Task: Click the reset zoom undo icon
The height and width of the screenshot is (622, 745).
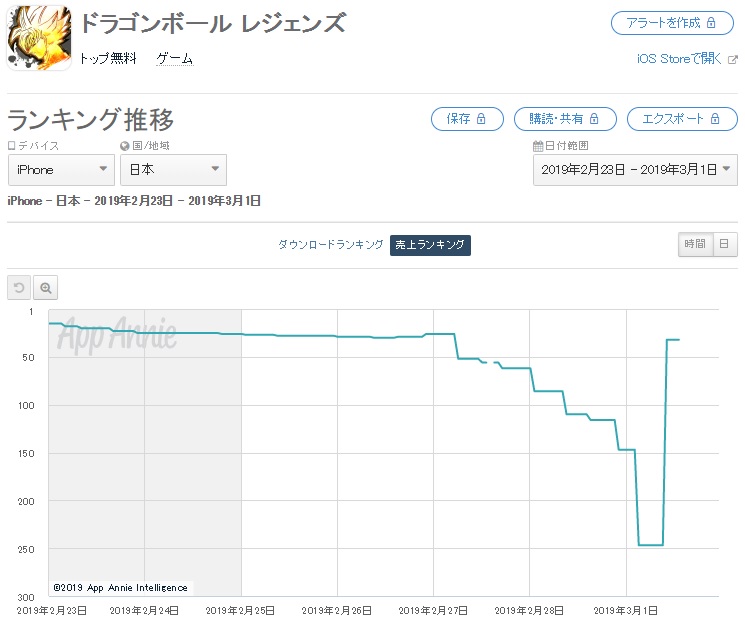Action: pyautogui.click(x=19, y=287)
